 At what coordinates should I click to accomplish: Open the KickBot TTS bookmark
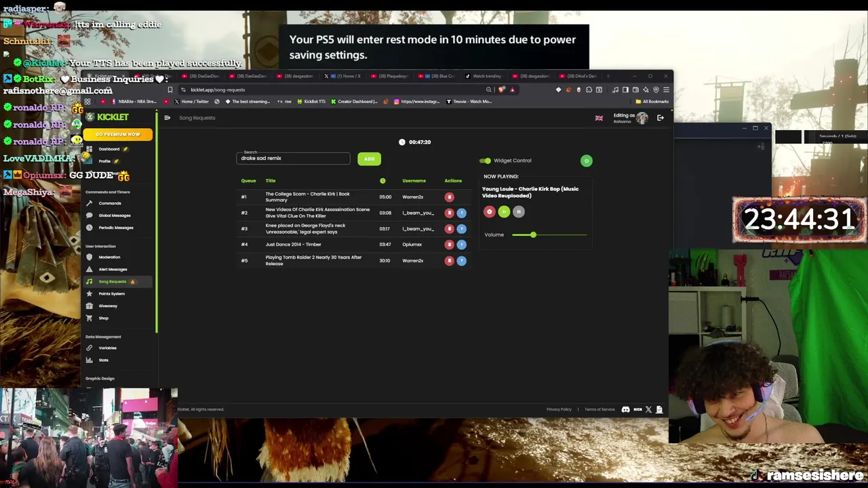pos(311,102)
